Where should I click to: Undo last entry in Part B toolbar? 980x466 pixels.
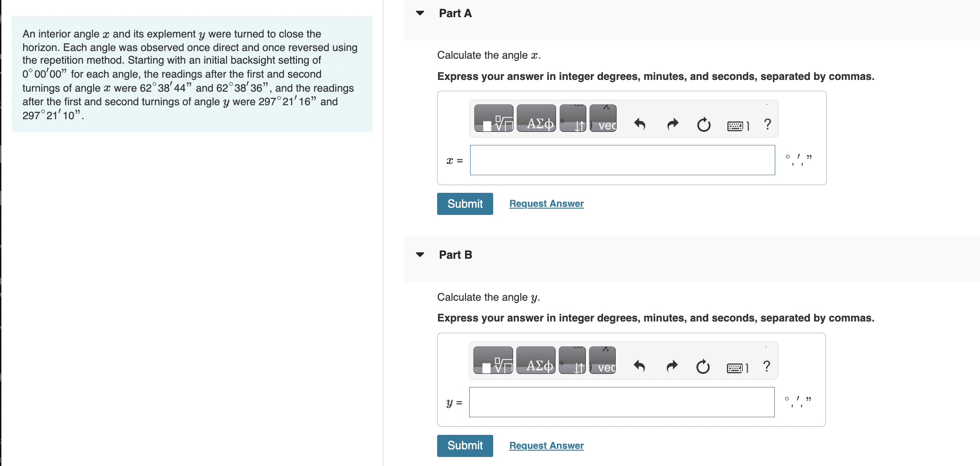click(x=639, y=366)
